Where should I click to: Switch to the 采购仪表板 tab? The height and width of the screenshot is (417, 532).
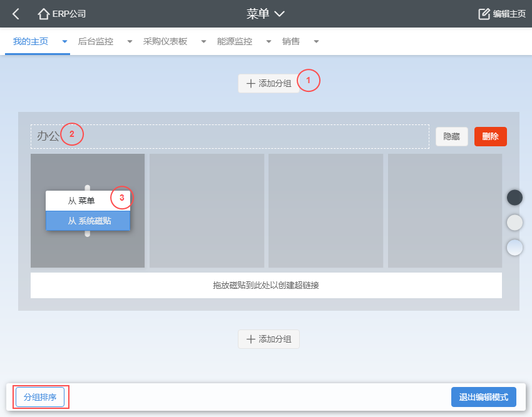165,42
